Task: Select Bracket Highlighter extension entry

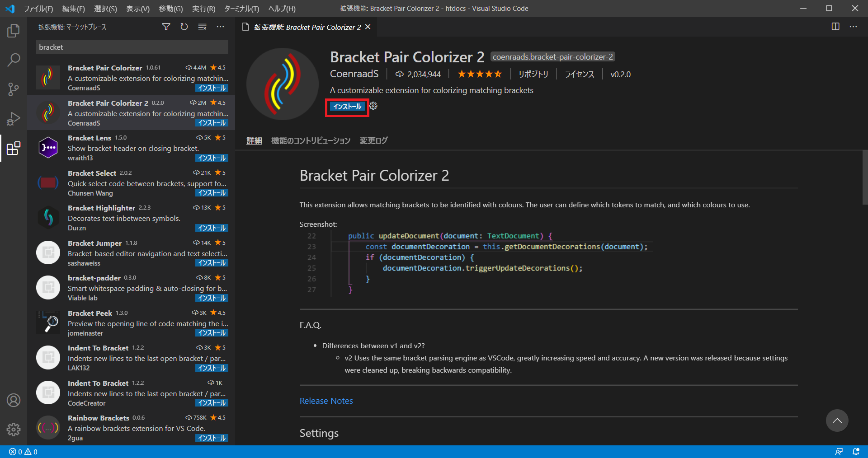Action: 131,218
